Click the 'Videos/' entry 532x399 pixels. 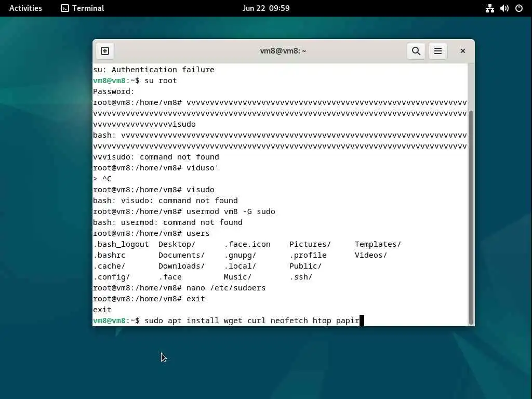(x=371, y=255)
